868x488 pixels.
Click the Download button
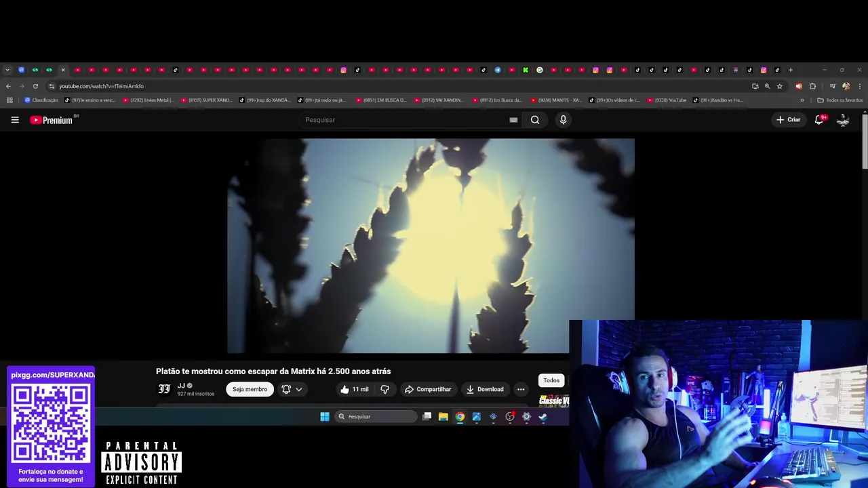(x=485, y=389)
